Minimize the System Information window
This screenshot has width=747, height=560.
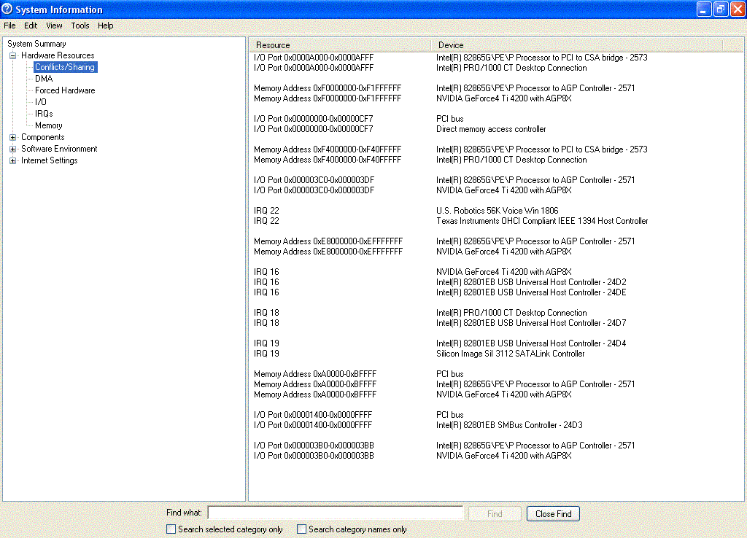[x=704, y=9]
